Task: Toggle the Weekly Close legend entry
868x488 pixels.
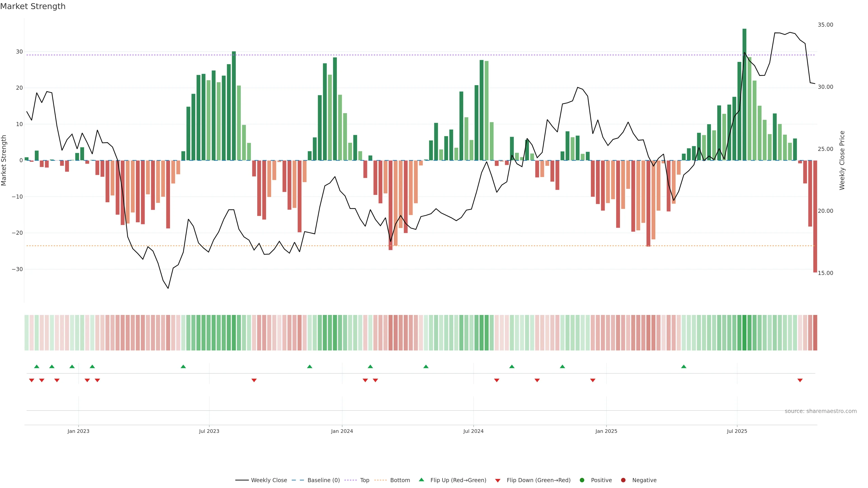Action: tap(269, 480)
